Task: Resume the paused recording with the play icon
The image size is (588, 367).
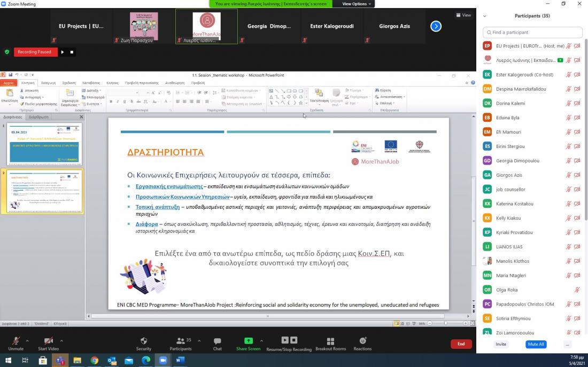Action: click(x=62, y=52)
